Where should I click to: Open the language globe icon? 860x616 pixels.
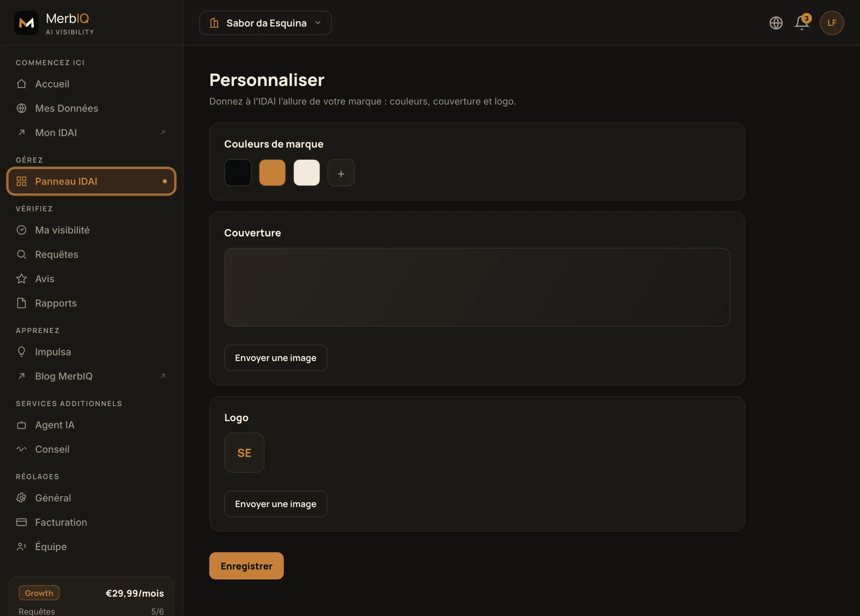tap(776, 23)
